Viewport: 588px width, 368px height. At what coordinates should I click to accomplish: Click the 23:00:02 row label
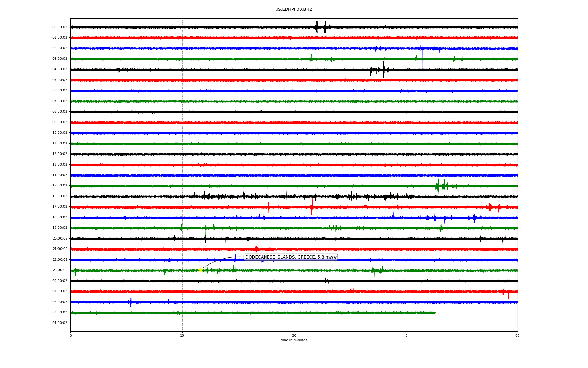pos(60,270)
